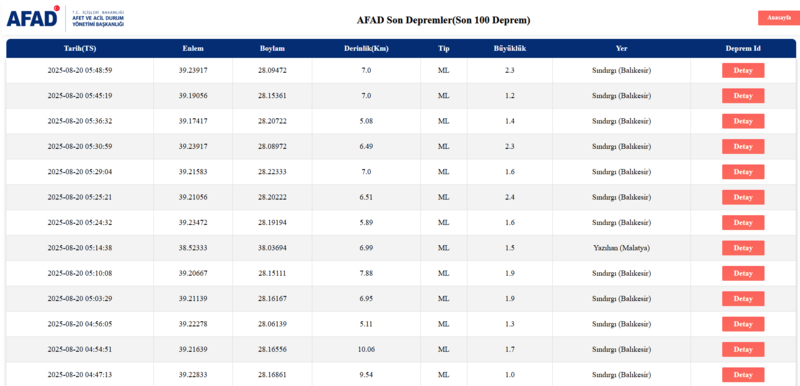The width and height of the screenshot is (800, 386).
Task: Open Detay for the 04:47:13 earthquake
Action: [743, 375]
